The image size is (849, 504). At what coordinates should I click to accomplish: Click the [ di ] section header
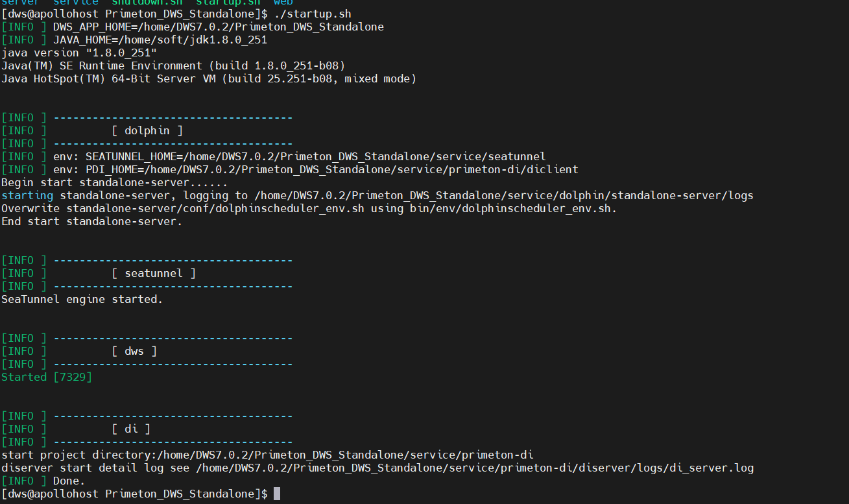coord(131,429)
